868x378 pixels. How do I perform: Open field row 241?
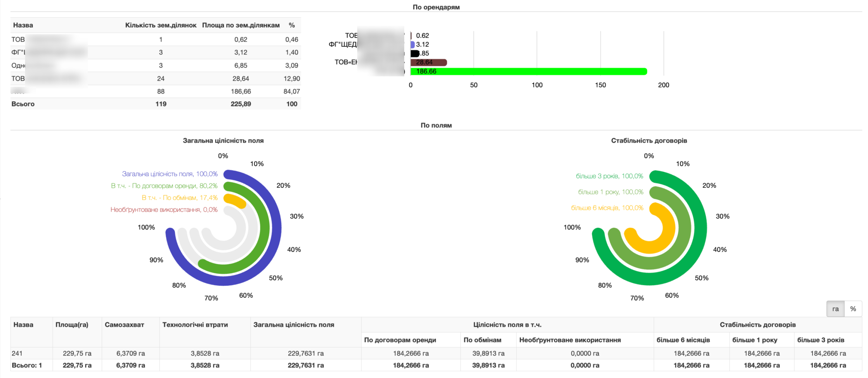(436, 353)
